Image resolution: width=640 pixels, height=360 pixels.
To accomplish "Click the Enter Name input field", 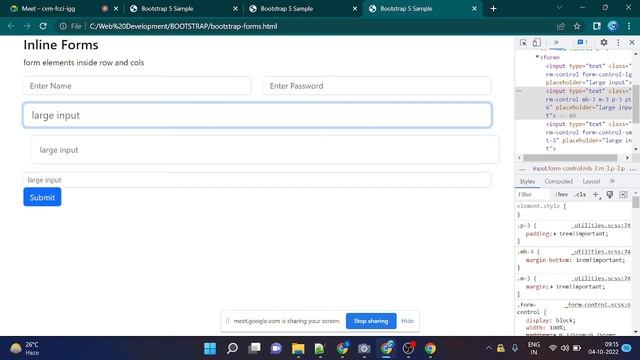I will tap(137, 86).
